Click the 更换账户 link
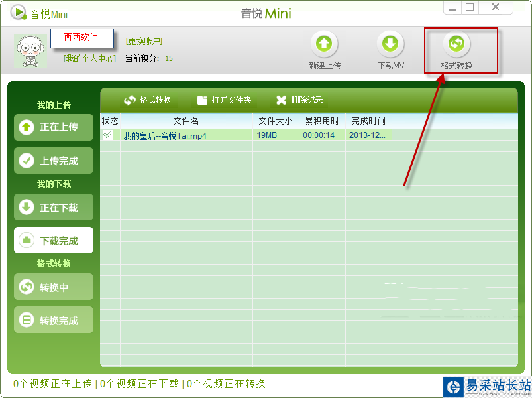532x398 pixels. click(x=144, y=41)
